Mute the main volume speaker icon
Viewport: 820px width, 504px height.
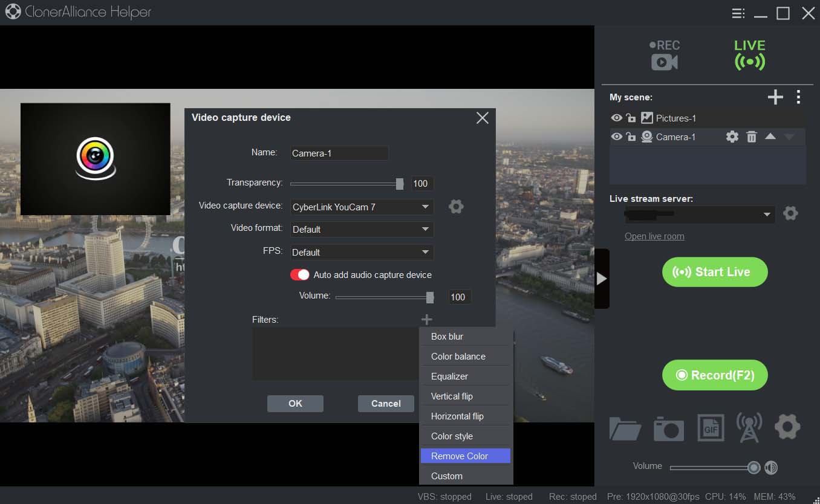coord(771,467)
